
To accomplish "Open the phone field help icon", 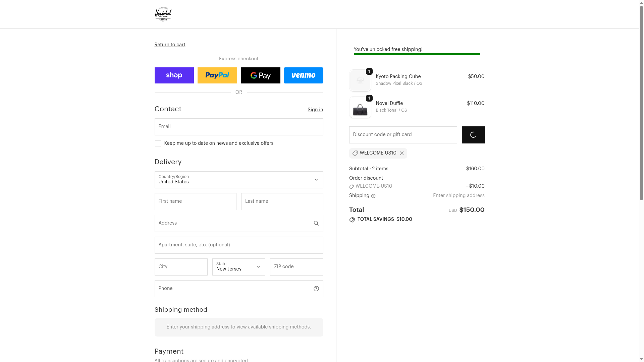I will tap(316, 289).
